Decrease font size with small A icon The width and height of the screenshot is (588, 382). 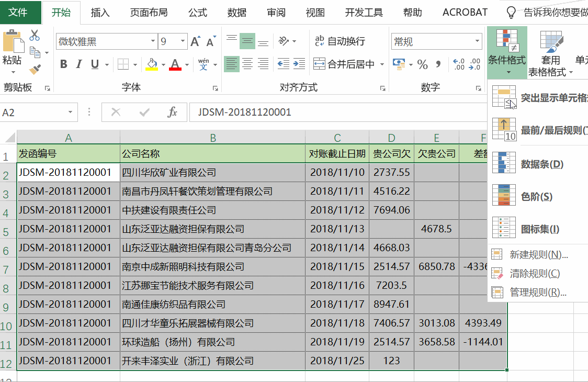pyautogui.click(x=211, y=41)
